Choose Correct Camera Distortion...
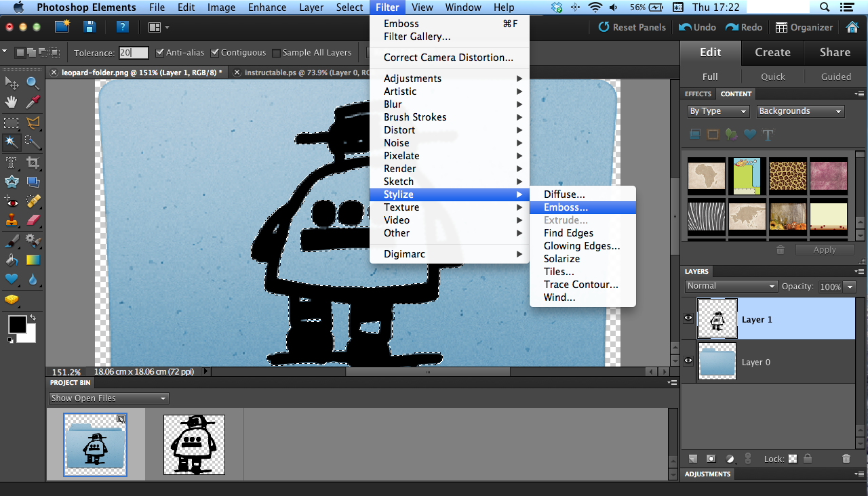Image resolution: width=868 pixels, height=496 pixels. (449, 58)
